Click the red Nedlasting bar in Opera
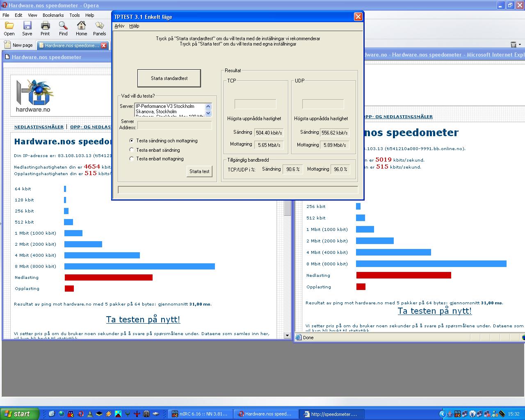 pos(109,278)
